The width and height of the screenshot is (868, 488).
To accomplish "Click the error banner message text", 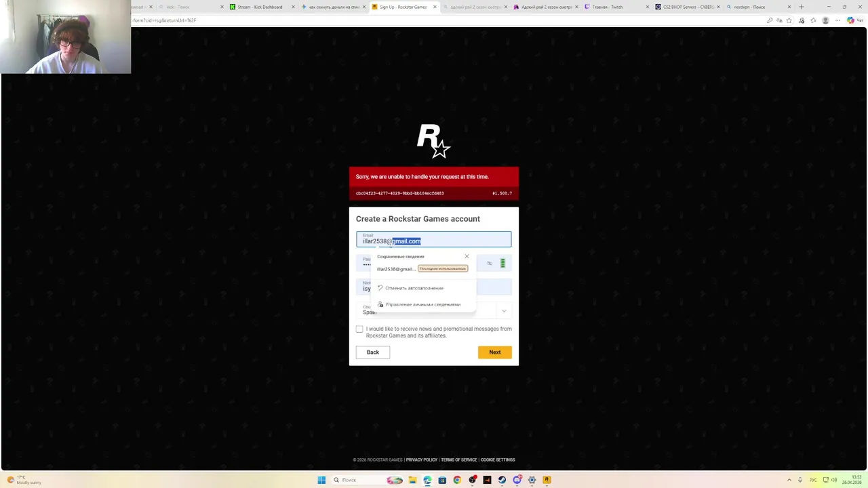I will (422, 177).
